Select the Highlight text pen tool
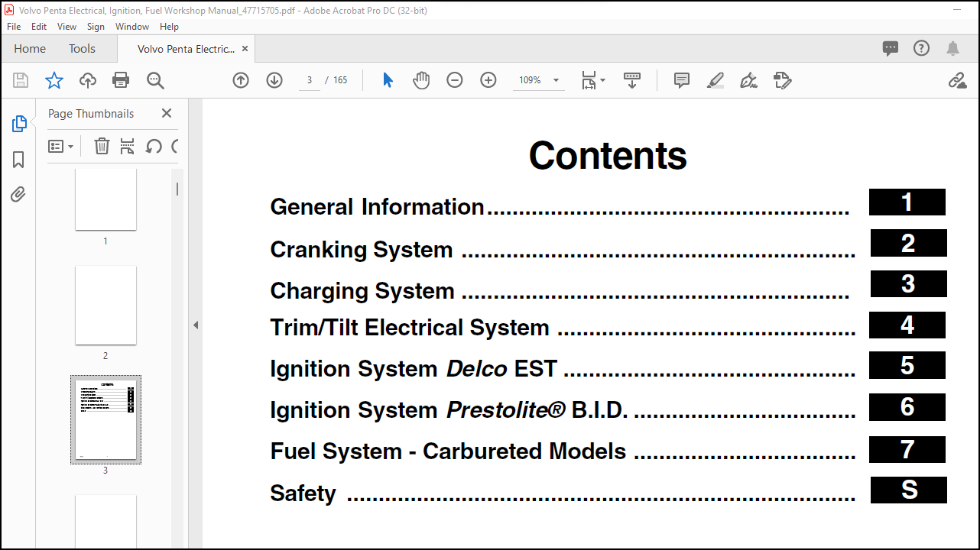980x550 pixels. [716, 80]
